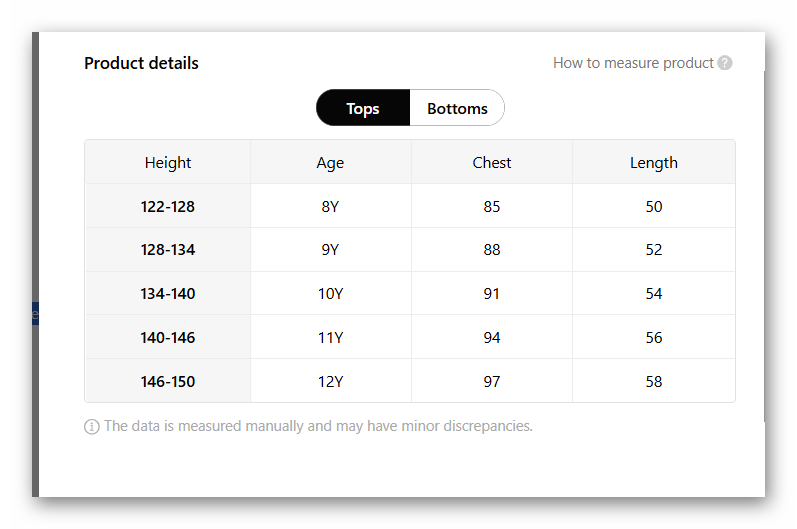
Task: Click the Chest column header
Action: click(491, 163)
